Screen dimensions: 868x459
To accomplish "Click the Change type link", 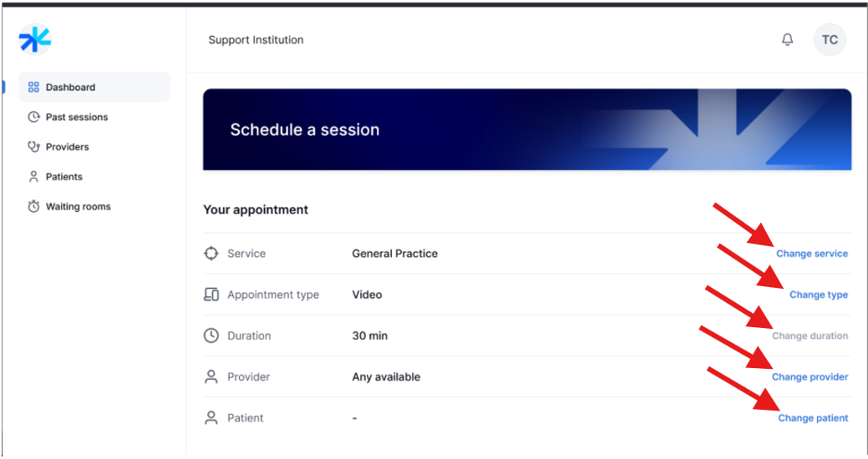I will [819, 295].
